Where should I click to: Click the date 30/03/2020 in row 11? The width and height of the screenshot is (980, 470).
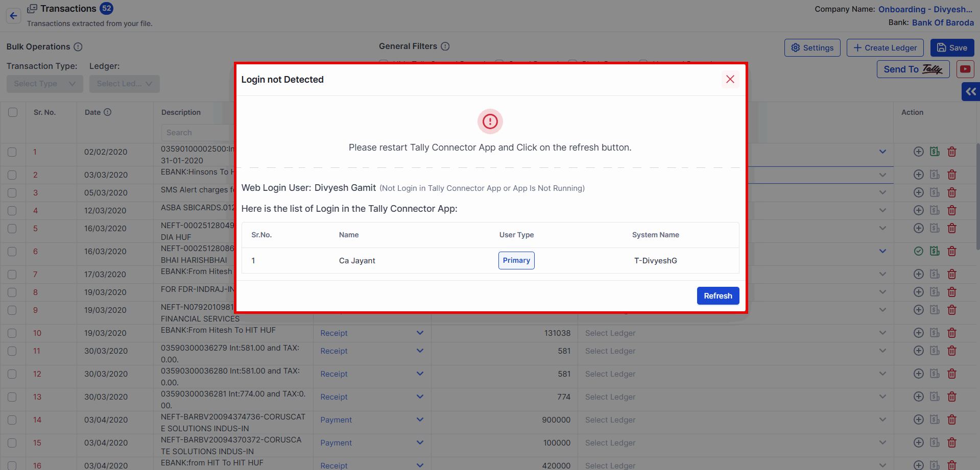pos(106,351)
